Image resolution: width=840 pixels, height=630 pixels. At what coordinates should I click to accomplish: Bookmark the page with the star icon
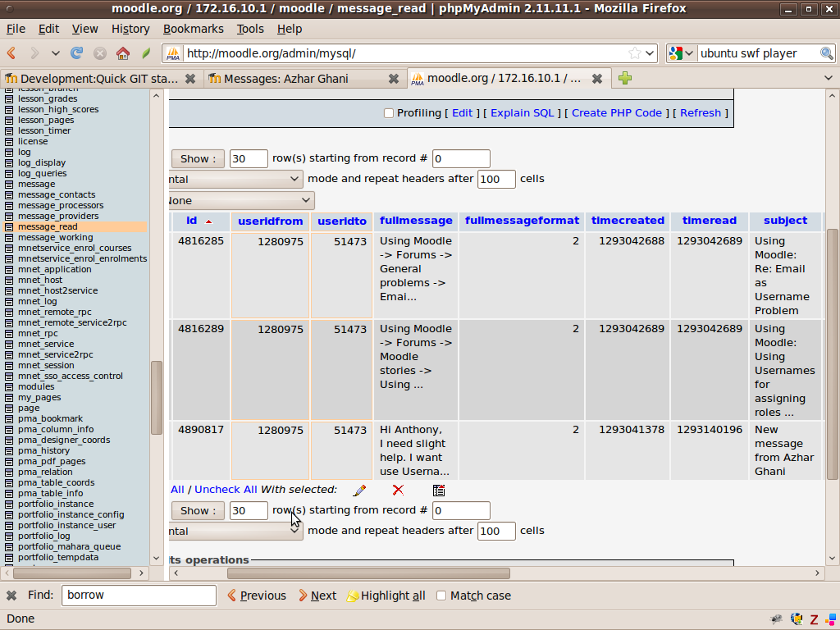point(634,53)
